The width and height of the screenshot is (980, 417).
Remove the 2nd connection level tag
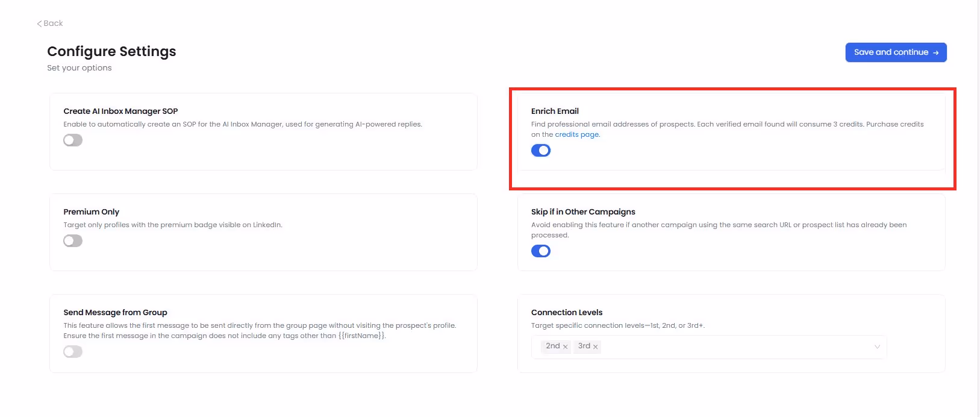click(565, 346)
